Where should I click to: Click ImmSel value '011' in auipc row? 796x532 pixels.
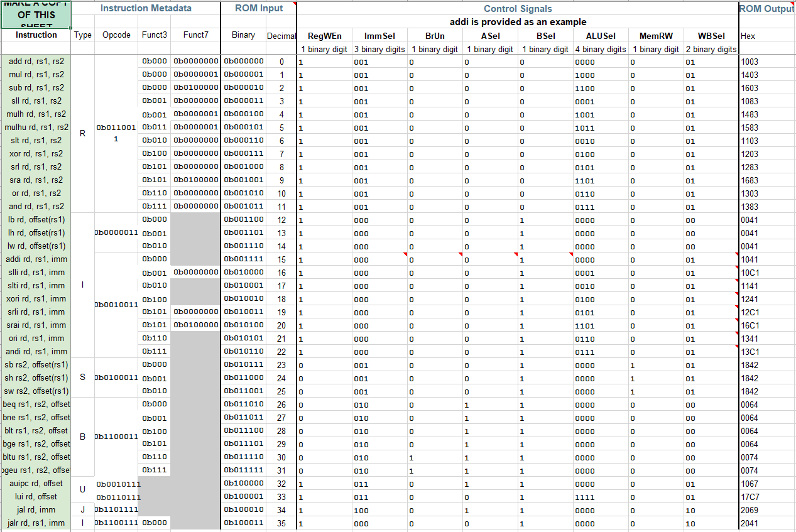379,484
